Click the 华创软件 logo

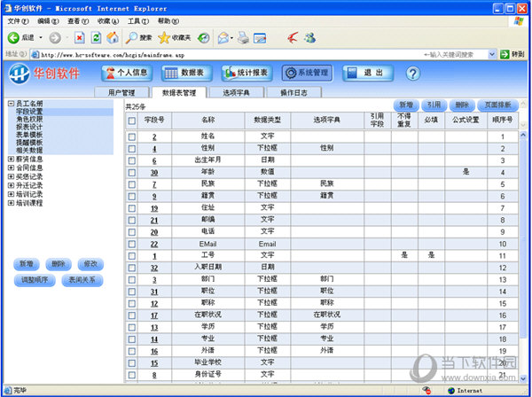tap(44, 74)
